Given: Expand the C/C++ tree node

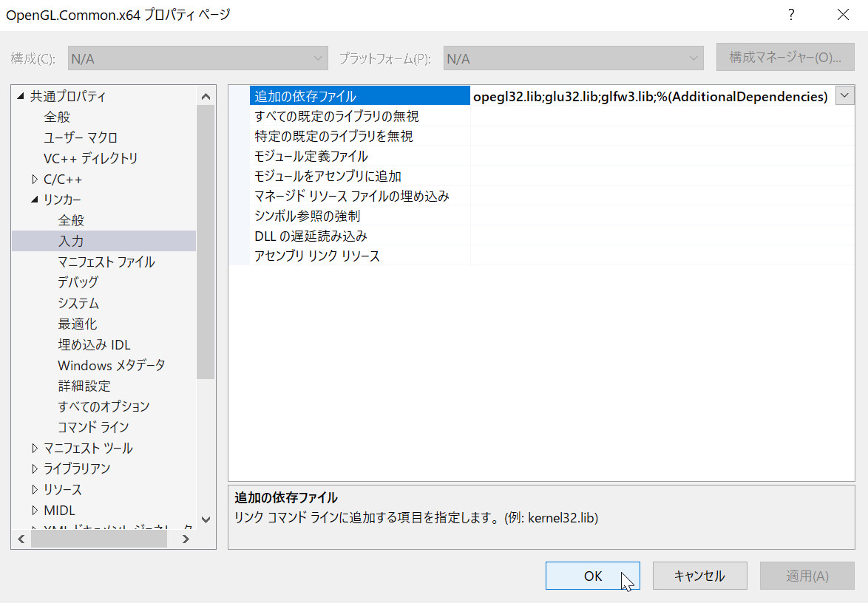Looking at the screenshot, I should pyautogui.click(x=35, y=179).
